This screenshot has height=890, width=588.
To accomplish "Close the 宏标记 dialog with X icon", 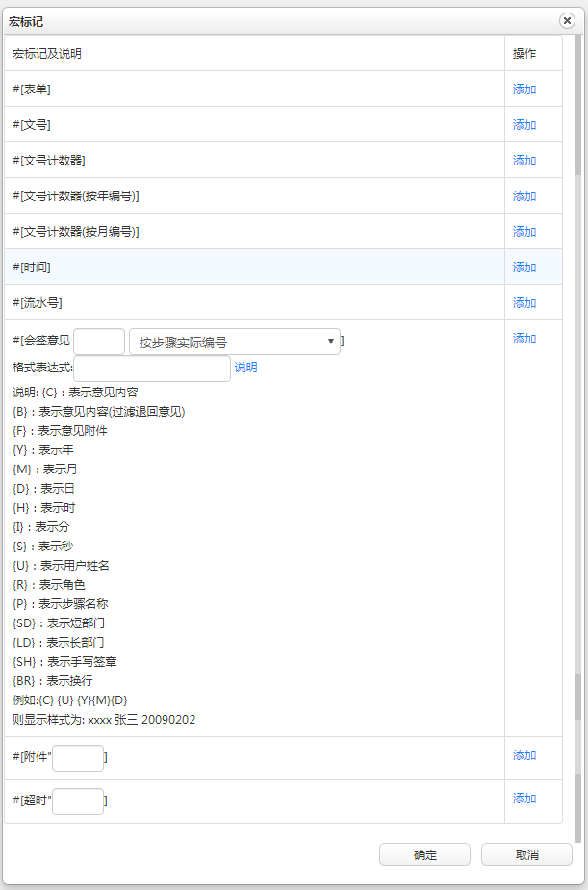I will point(567,20).
